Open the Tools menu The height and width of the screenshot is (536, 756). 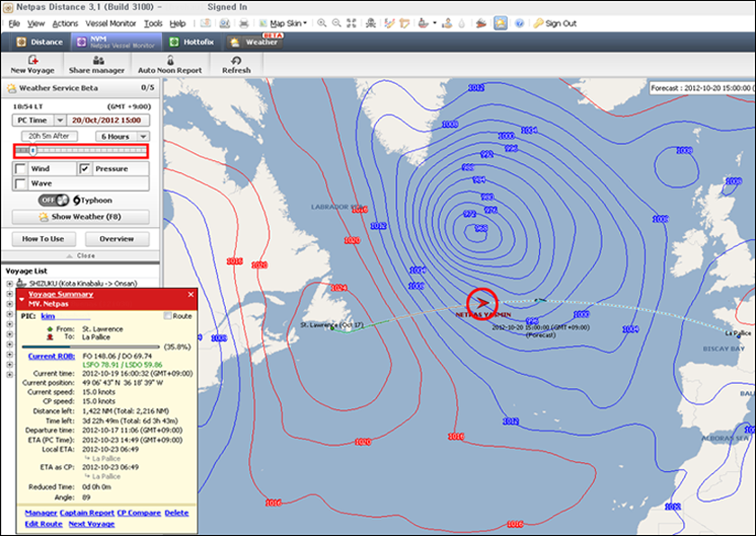[153, 23]
